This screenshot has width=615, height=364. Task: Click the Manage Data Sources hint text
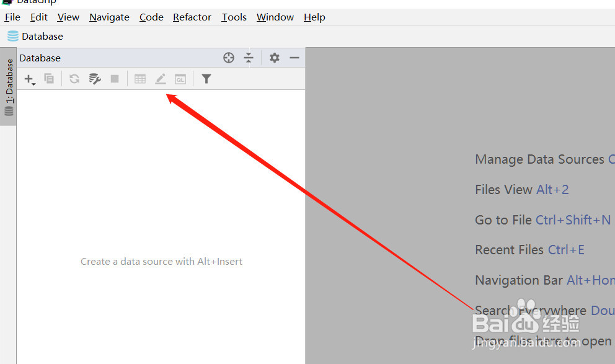click(x=540, y=159)
